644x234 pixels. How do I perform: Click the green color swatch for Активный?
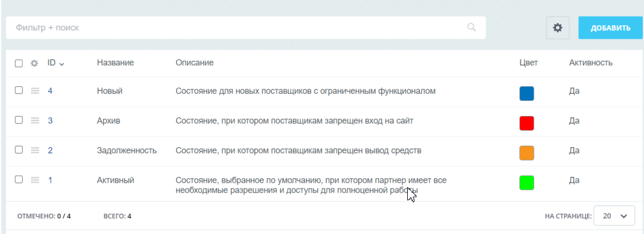pos(527,183)
